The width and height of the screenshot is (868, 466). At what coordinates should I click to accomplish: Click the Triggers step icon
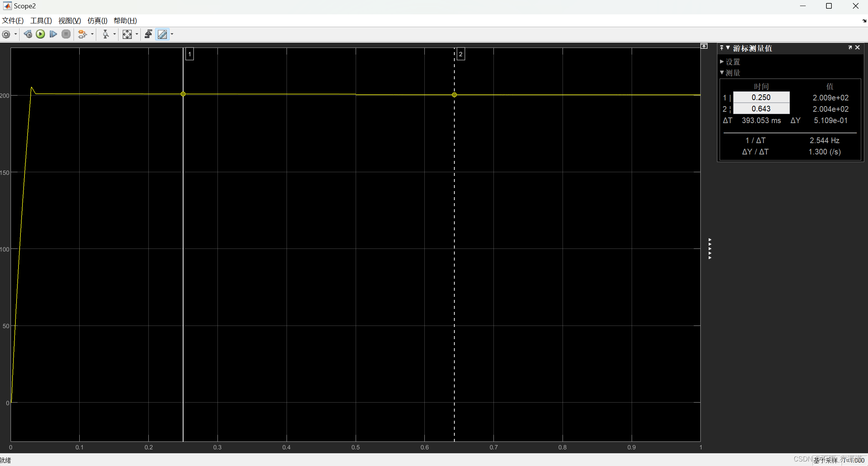[148, 34]
